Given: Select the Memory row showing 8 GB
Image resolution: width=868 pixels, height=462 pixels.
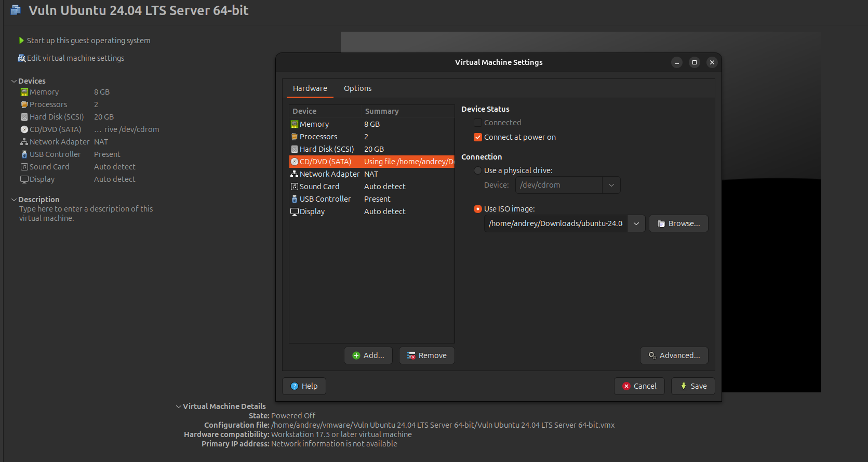Looking at the screenshot, I should [372, 124].
